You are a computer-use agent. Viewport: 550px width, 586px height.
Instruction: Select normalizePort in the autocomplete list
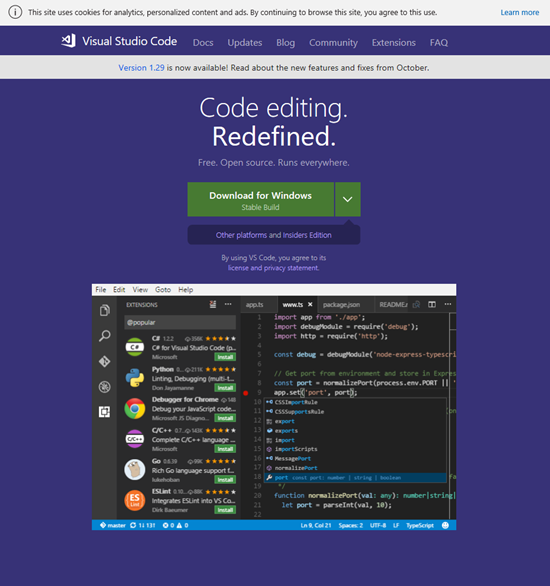pos(355,468)
